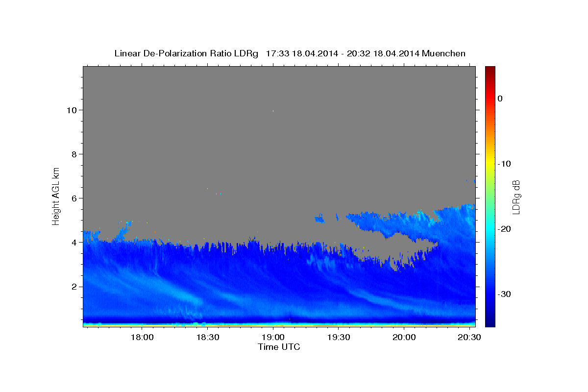The height and width of the screenshot is (392, 588).
Task: Click the height tick label 10
Action: coord(73,110)
